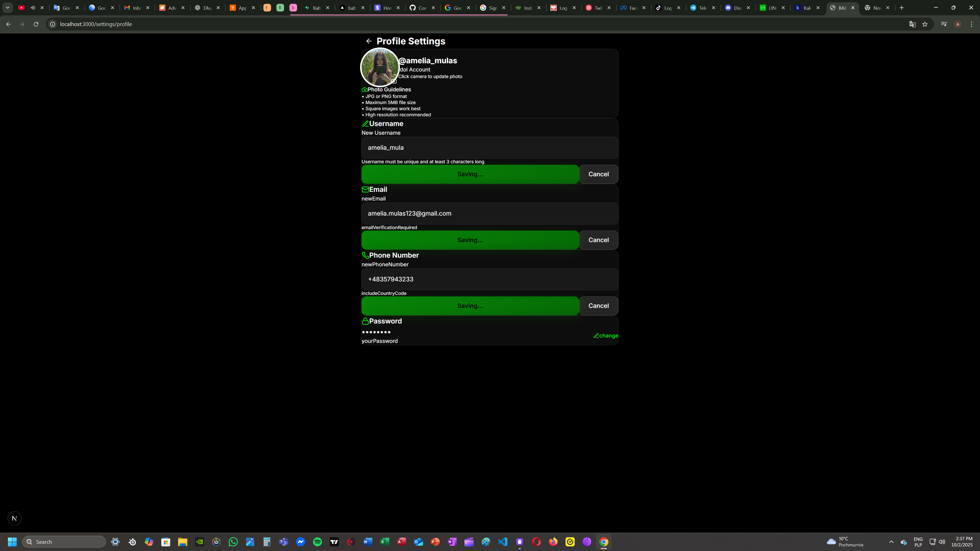Cancel the email change
The width and height of the screenshot is (980, 551).
598,240
